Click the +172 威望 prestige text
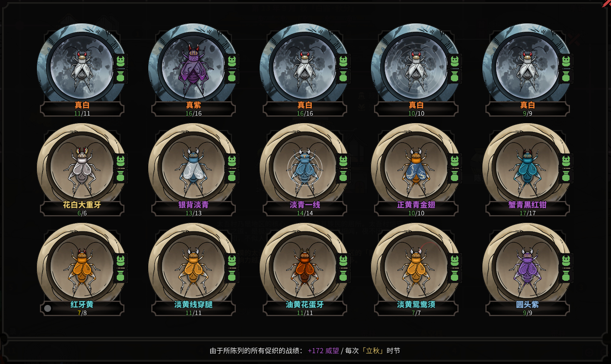The width and height of the screenshot is (611, 364). coord(323,351)
